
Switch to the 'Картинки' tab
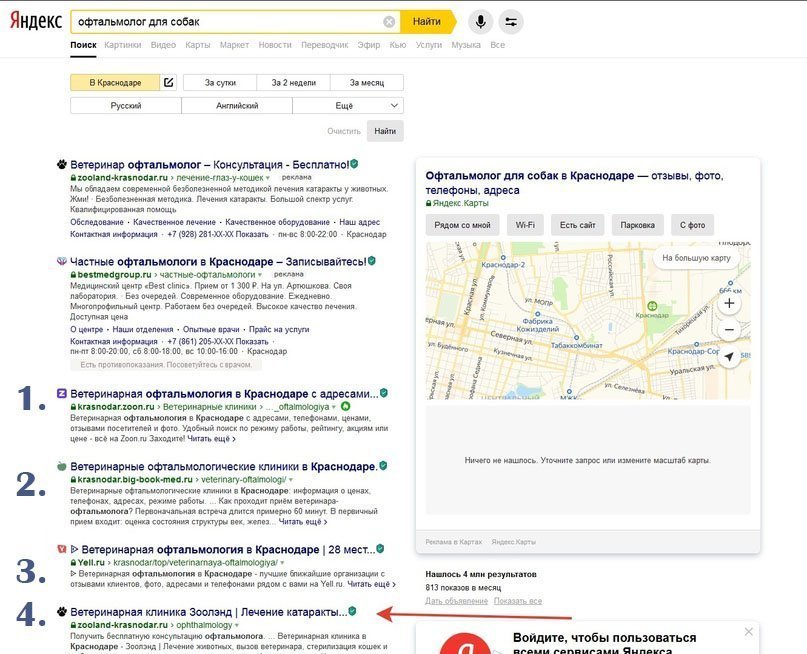(122, 45)
